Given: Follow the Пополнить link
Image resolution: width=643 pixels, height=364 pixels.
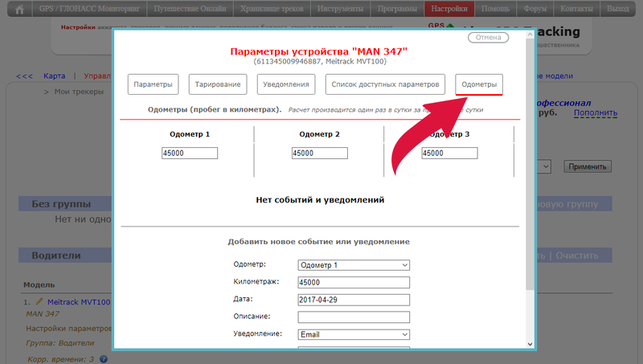Looking at the screenshot, I should (x=596, y=113).
